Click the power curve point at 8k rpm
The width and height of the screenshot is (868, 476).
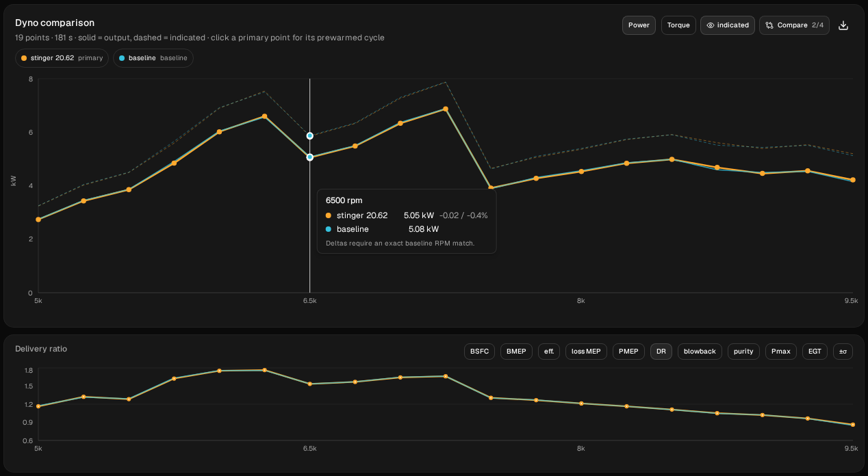click(x=581, y=171)
